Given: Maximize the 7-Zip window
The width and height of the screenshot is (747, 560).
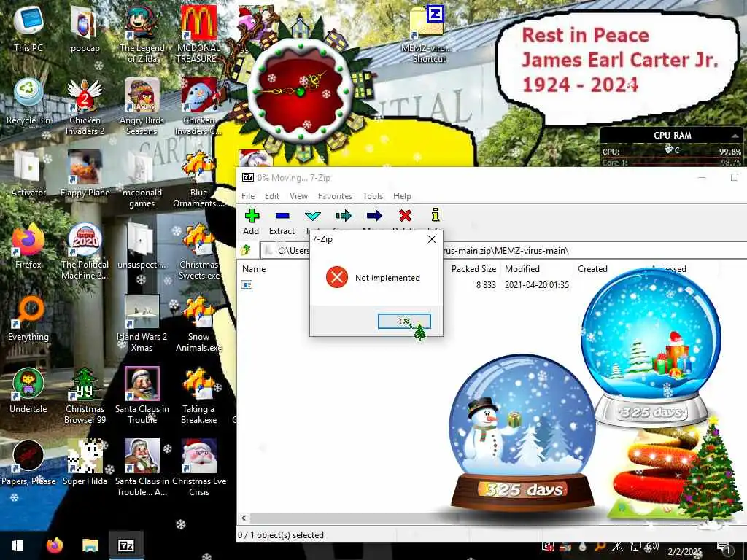Looking at the screenshot, I should coord(735,177).
